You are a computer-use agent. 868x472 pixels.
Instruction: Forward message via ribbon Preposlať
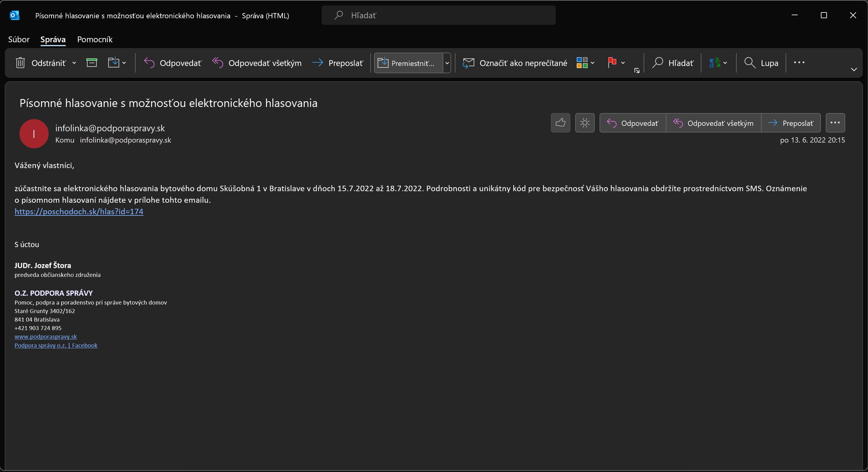338,63
